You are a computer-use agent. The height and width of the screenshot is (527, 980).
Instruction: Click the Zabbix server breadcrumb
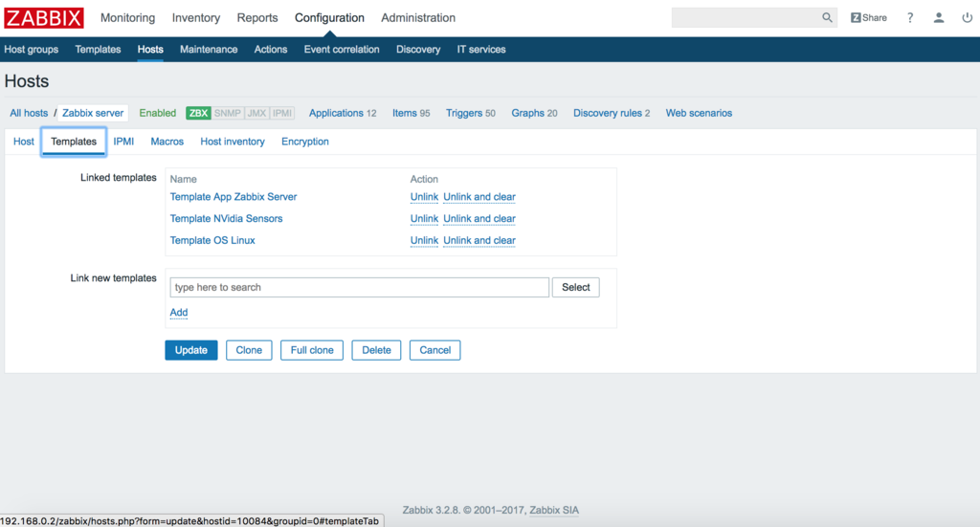click(93, 113)
